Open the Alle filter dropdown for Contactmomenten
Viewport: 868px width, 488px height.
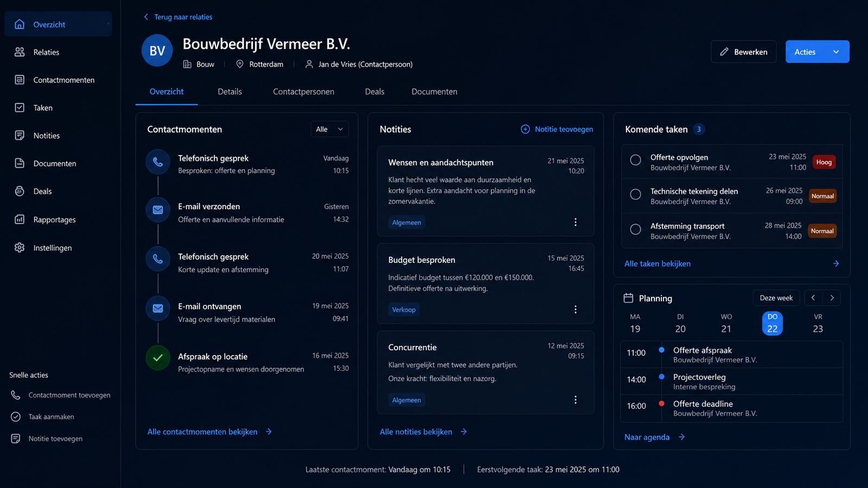point(329,129)
